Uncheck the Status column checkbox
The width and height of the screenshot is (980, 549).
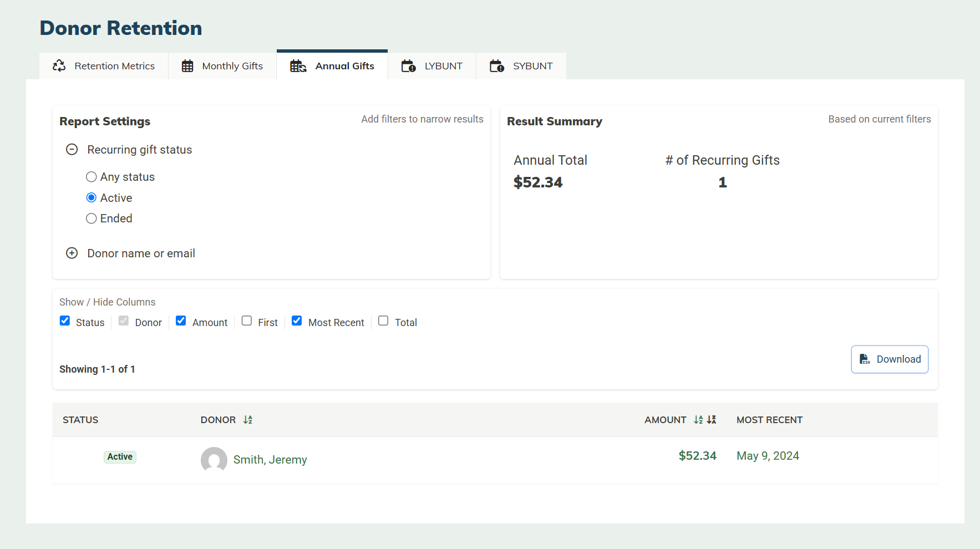point(65,321)
